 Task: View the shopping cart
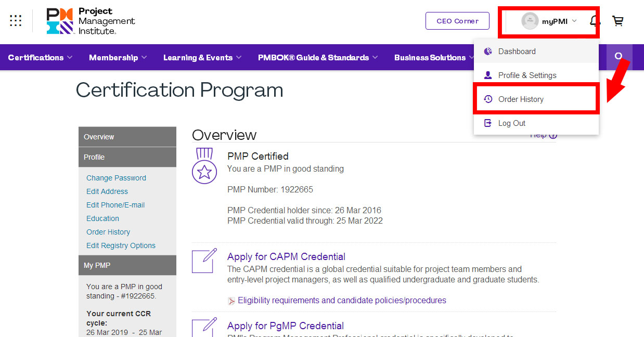point(617,21)
